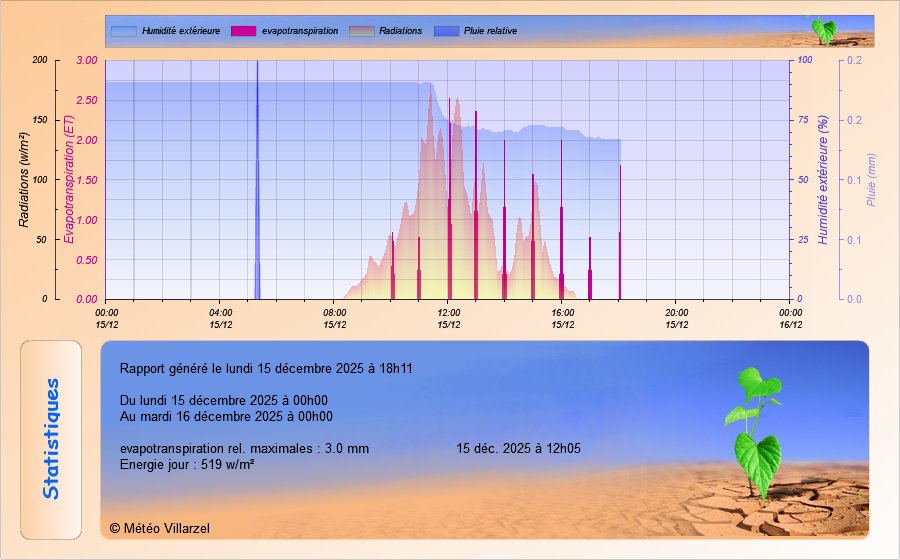900x560 pixels.
Task: Select the Pluie relative legend label
Action: coord(491,31)
